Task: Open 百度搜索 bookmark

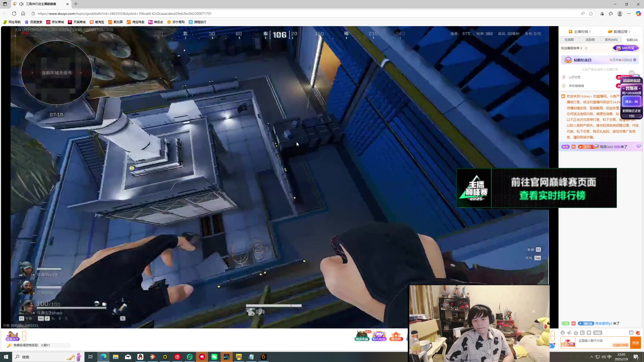Action: click(x=33, y=22)
